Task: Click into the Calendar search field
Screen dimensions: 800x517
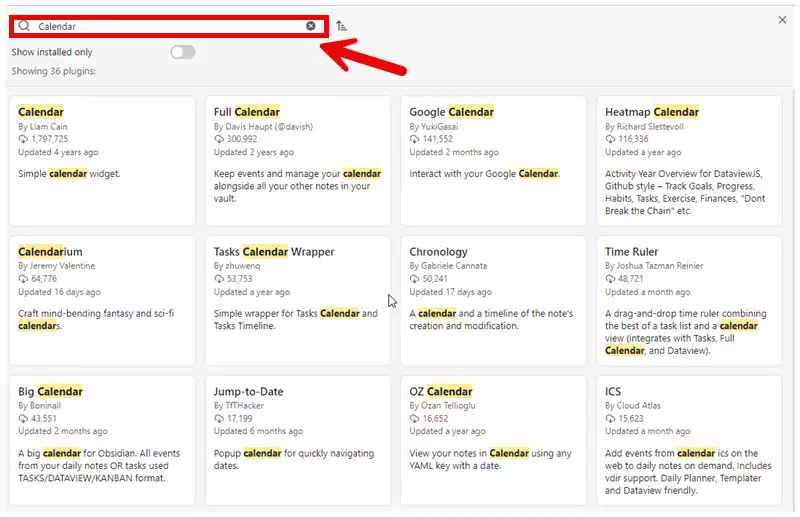Action: (x=168, y=26)
